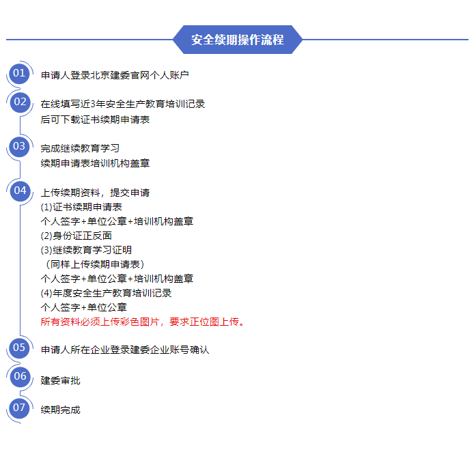Click the 02 step number circle
Viewport: 476px width, 450px height.
[20, 102]
